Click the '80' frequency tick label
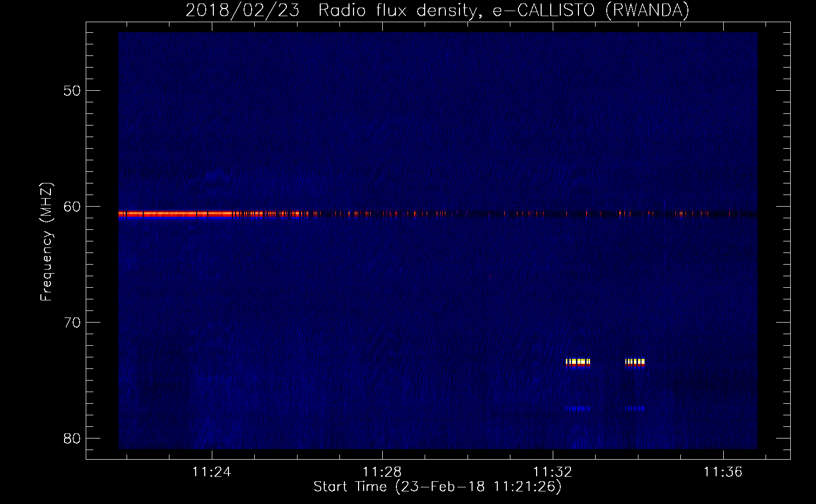Image resolution: width=816 pixels, height=504 pixels. [x=72, y=438]
